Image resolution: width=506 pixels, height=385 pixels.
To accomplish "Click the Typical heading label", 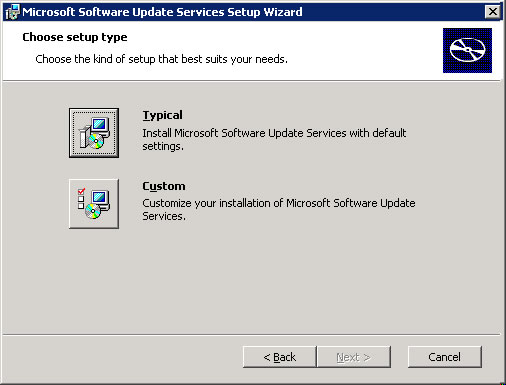I will coord(162,115).
